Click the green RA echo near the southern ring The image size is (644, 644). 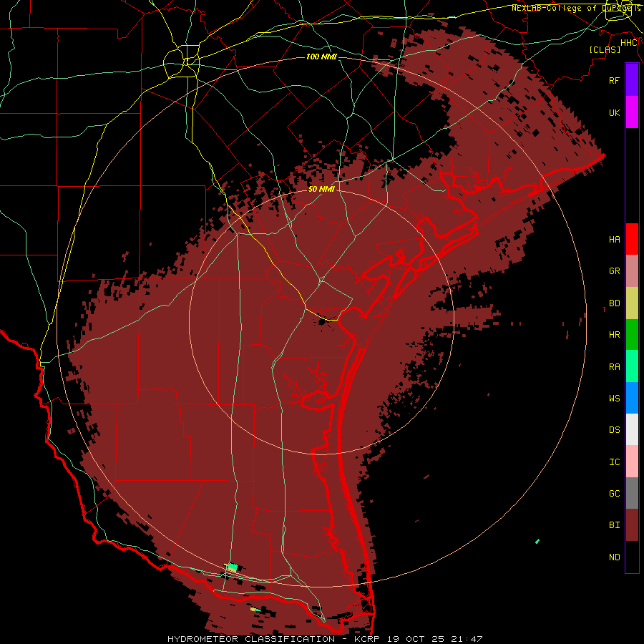233,567
